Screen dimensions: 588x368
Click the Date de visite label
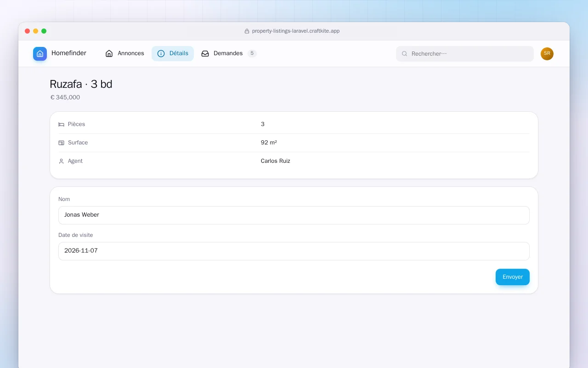coord(75,235)
